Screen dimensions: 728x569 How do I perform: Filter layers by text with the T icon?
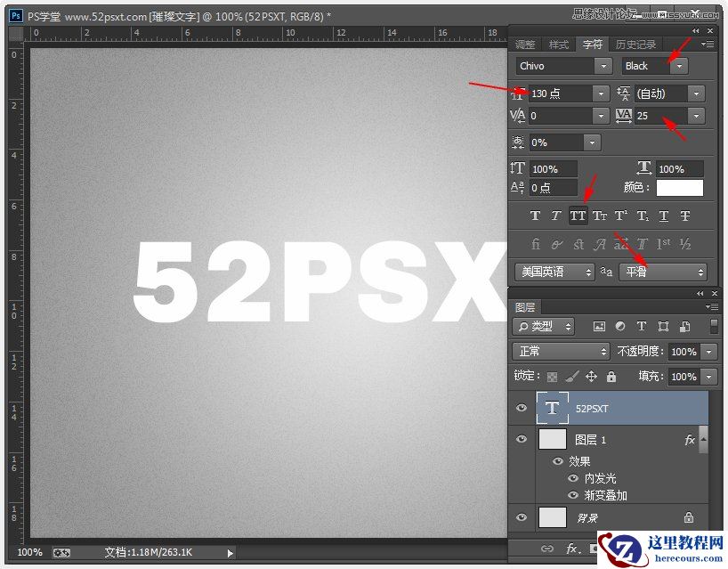point(641,327)
